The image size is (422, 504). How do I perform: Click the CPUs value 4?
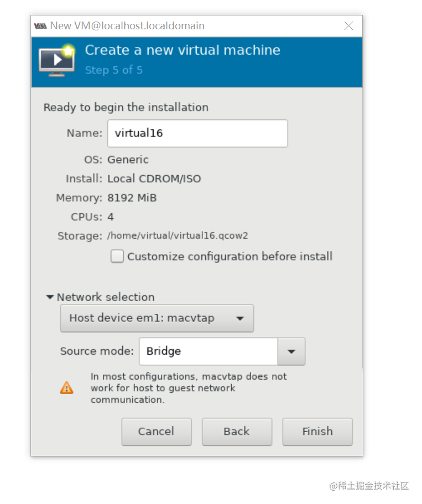[x=111, y=217]
